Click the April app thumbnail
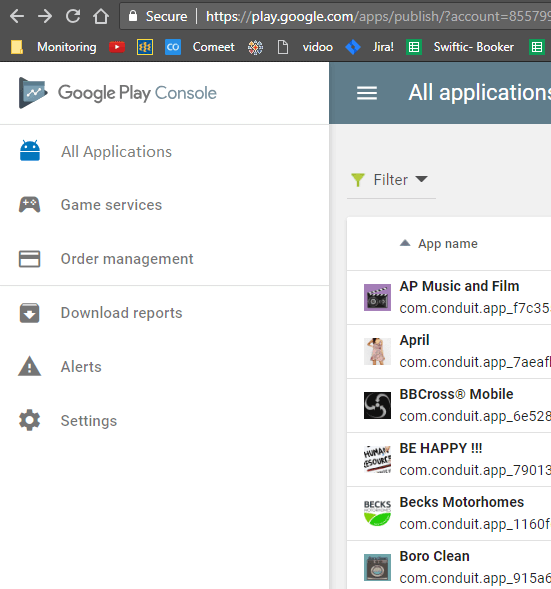This screenshot has height=589, width=551. (377, 352)
